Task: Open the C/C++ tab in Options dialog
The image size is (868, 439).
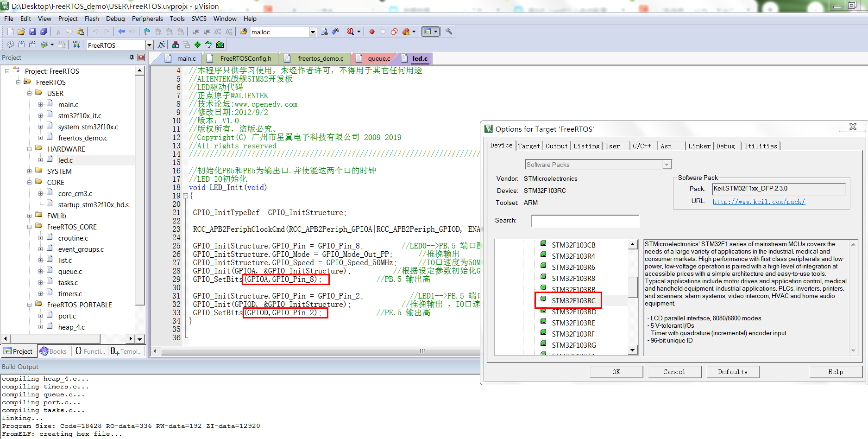Action: point(642,146)
